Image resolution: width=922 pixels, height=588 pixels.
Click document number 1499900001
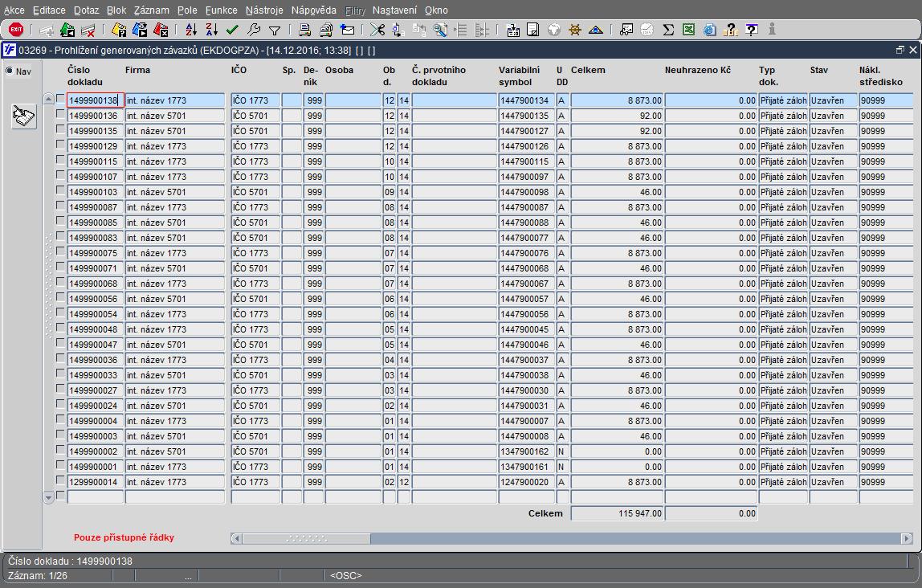pyautogui.click(x=96, y=467)
